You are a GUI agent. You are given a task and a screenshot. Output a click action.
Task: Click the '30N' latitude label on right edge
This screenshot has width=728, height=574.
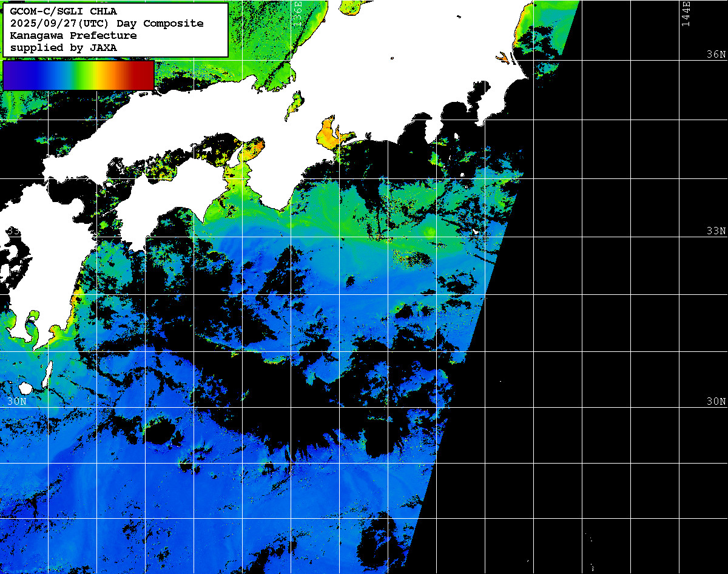pos(716,402)
